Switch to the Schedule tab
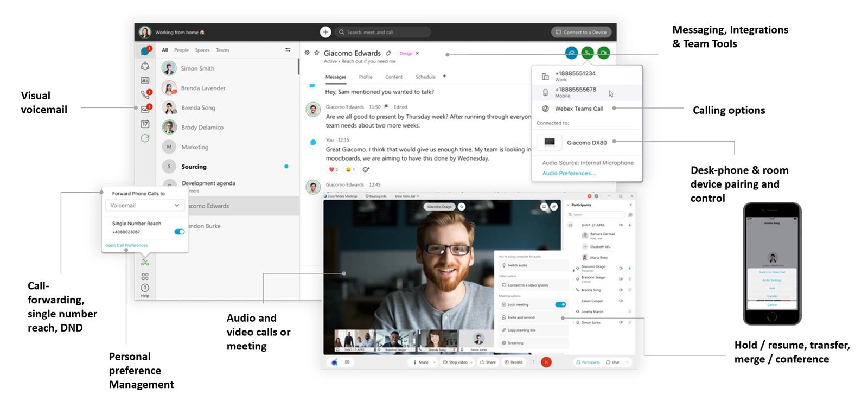Screen dimensions: 868x401 coord(425,77)
